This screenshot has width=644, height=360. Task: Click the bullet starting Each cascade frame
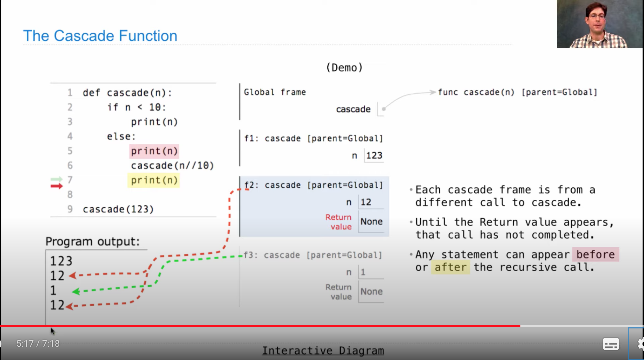click(x=505, y=196)
